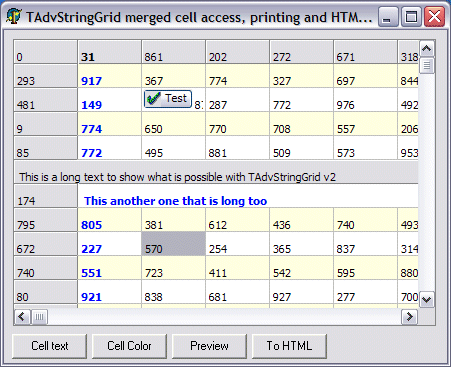Select the cell containing 365
The width and height of the screenshot is (451, 367).
coord(302,244)
